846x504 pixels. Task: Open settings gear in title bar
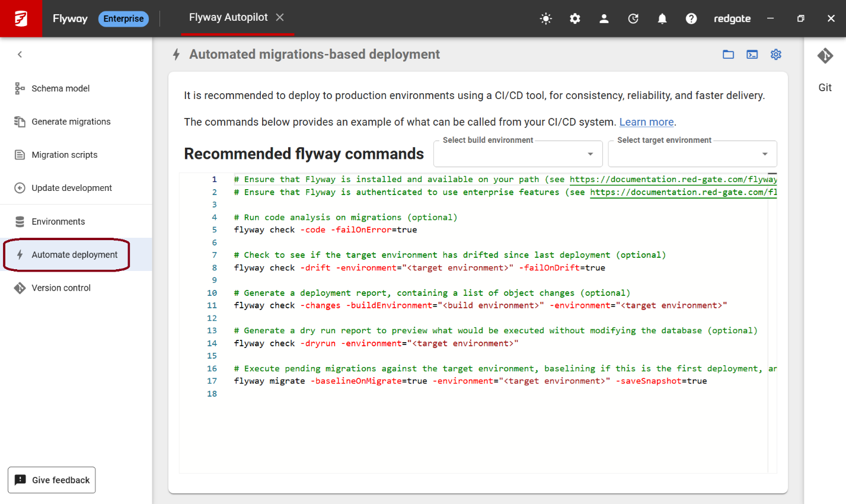[x=574, y=19]
